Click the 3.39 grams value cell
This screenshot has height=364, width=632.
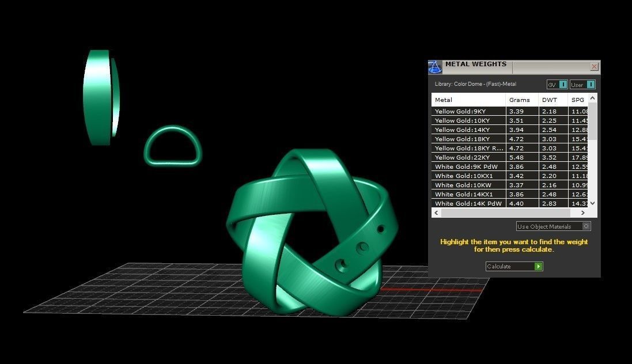tap(522, 111)
